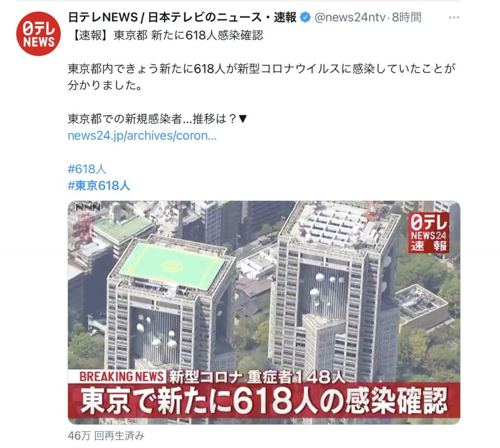This screenshot has width=500, height=448.
Task: Click the blue verified badge icon
Action: coord(306,17)
